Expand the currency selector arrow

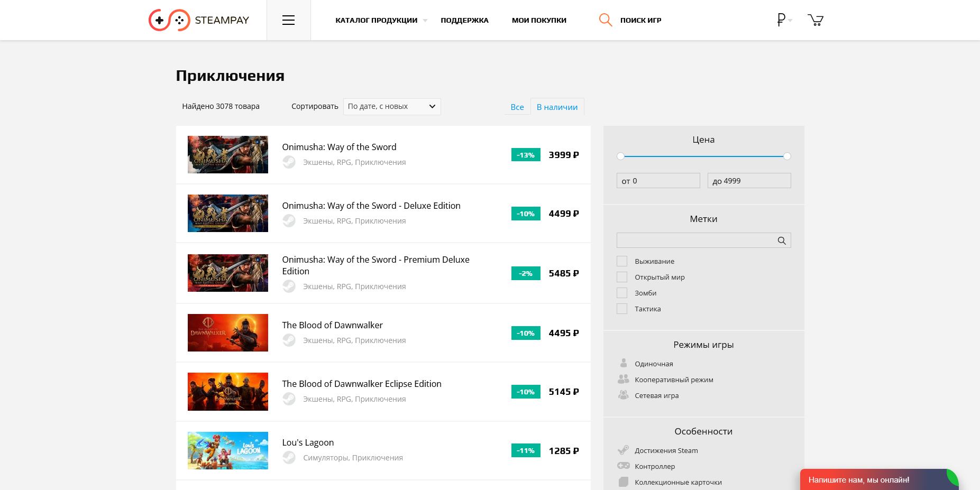click(x=790, y=21)
